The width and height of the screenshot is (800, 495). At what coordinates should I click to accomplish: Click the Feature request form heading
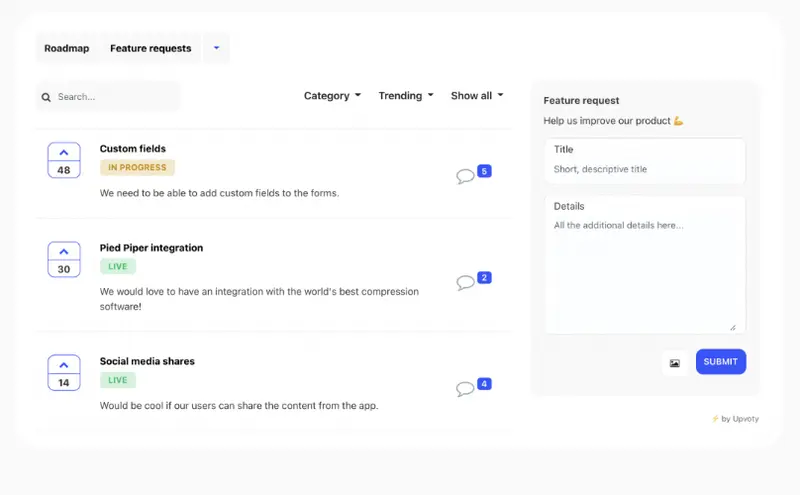581,101
